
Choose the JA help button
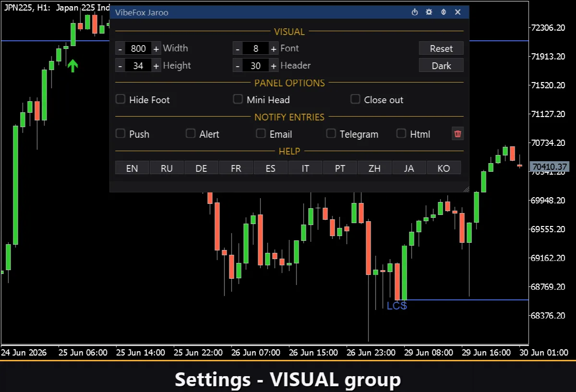point(409,168)
